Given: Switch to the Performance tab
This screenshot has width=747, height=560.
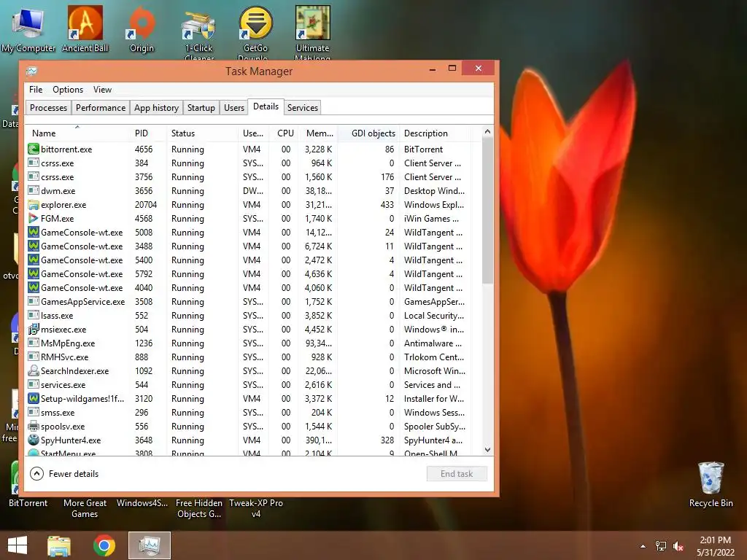Looking at the screenshot, I should tap(101, 108).
